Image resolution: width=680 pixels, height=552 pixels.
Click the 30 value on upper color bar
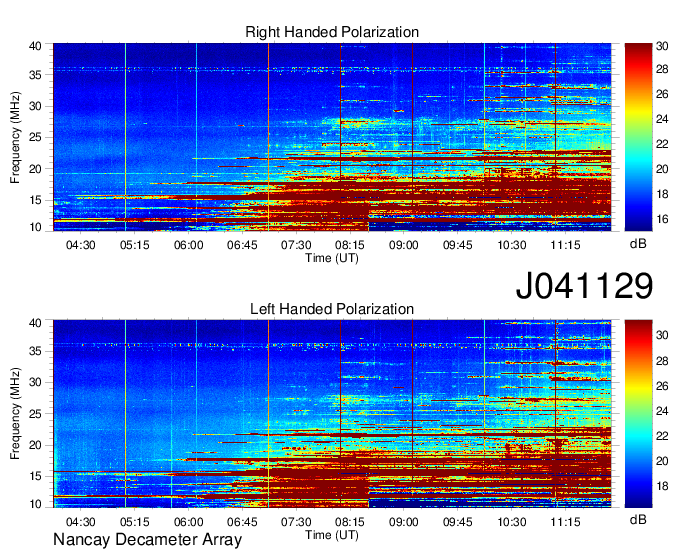coord(662,46)
